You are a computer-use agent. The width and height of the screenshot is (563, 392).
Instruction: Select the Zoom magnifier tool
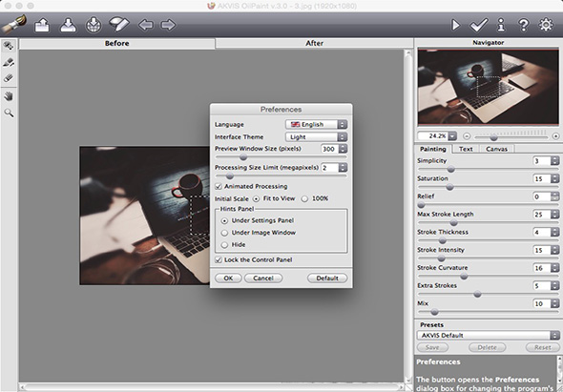coord(9,113)
